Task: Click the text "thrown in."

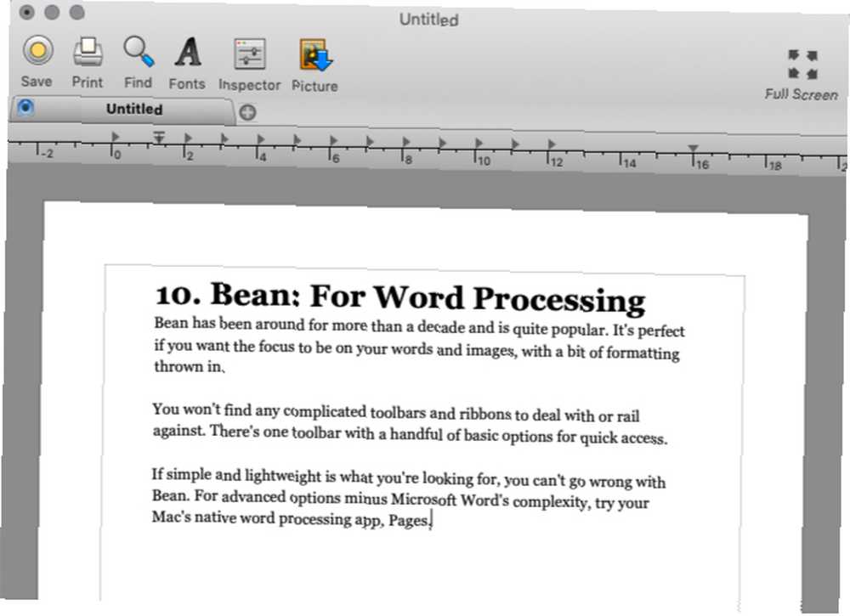Action: (190, 367)
